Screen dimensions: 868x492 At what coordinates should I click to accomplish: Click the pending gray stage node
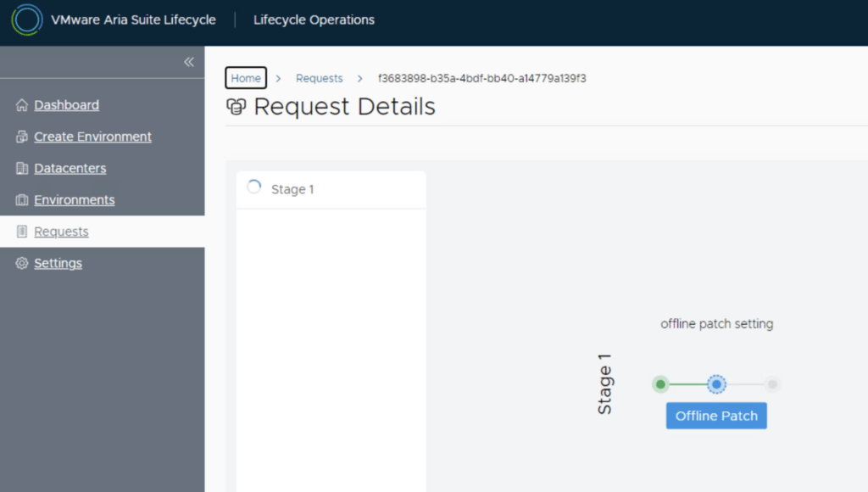point(772,384)
